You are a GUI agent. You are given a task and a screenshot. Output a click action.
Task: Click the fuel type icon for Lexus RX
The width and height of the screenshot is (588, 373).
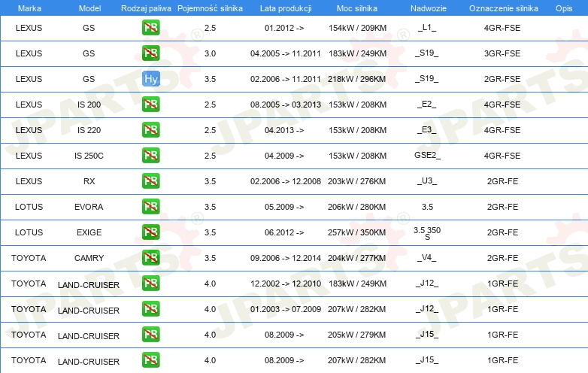pos(150,181)
